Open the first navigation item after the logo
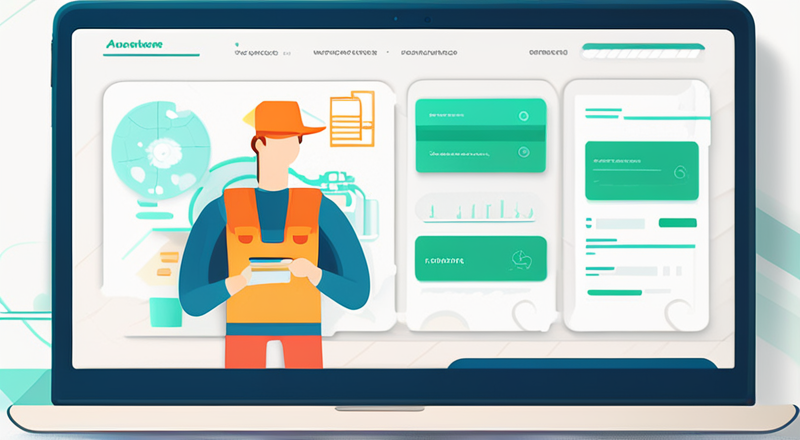 [257, 53]
